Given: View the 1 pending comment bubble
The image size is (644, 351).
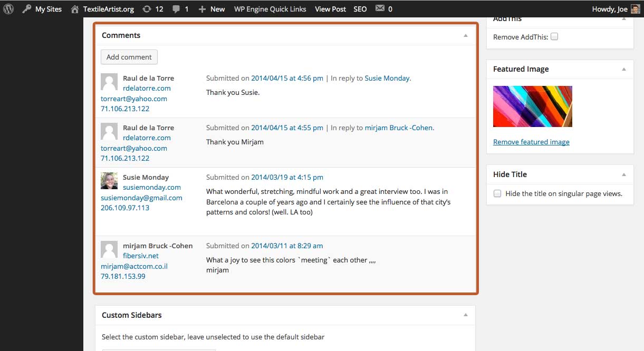Looking at the screenshot, I should [x=180, y=9].
